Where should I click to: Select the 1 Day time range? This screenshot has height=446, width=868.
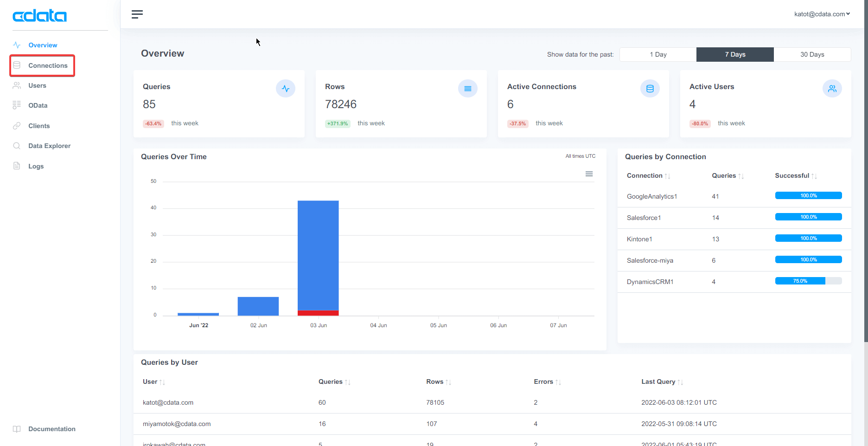(x=658, y=54)
